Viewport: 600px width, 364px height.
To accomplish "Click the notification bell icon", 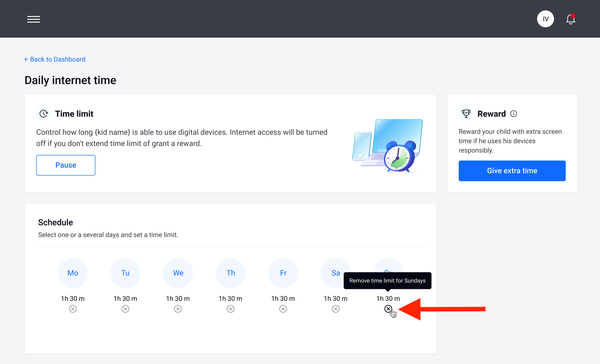I will 571,19.
